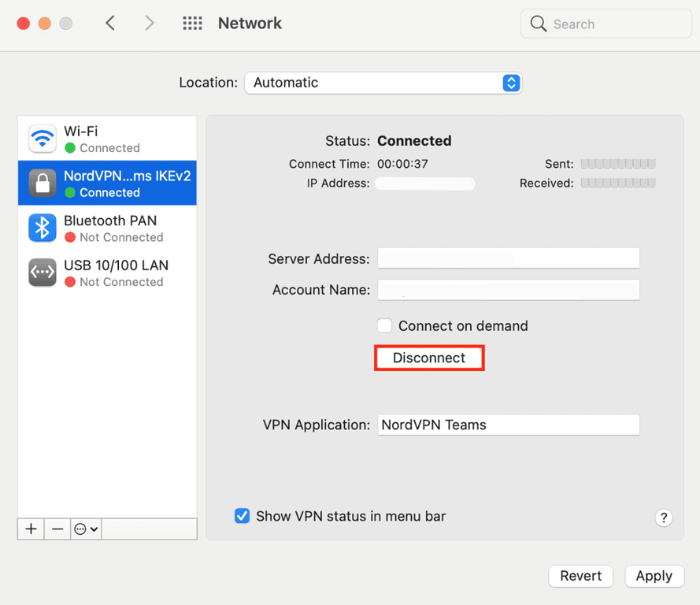Click the forward navigation arrow
700x605 pixels.
coord(150,23)
